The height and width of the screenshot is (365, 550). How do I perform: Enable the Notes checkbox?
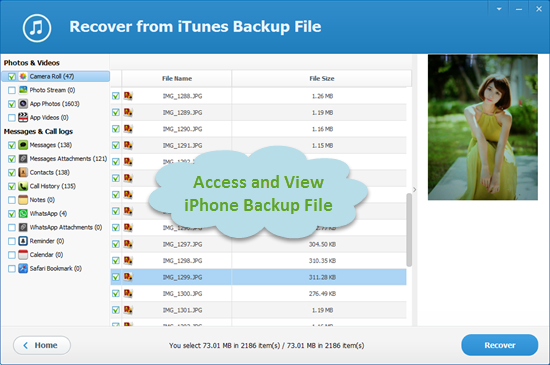pos(12,200)
